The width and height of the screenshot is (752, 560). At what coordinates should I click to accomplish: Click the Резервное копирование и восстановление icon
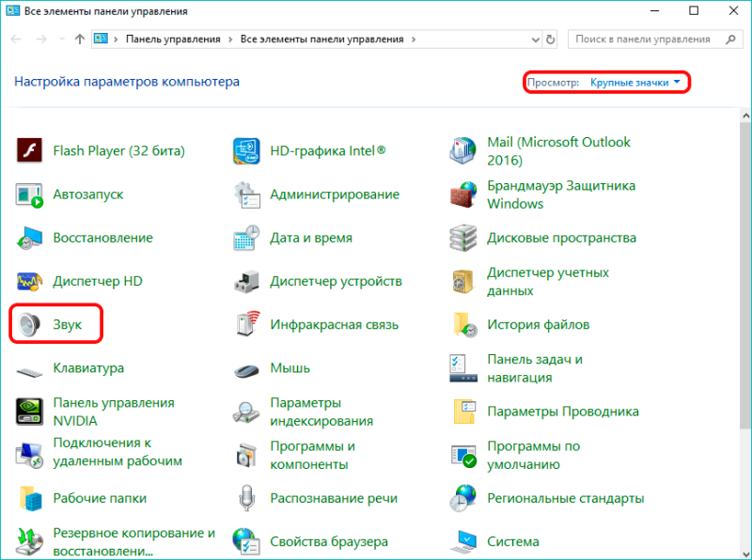point(29,542)
